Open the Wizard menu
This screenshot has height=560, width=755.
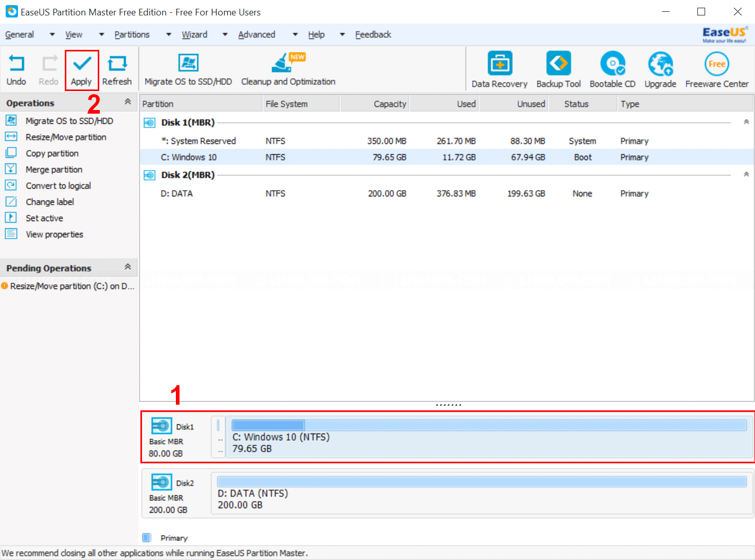pos(194,34)
